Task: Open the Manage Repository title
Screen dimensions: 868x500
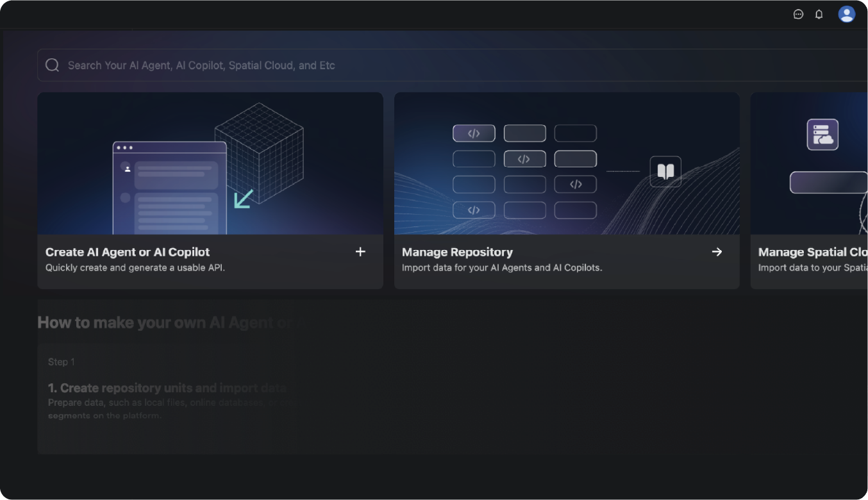Action: (x=457, y=253)
